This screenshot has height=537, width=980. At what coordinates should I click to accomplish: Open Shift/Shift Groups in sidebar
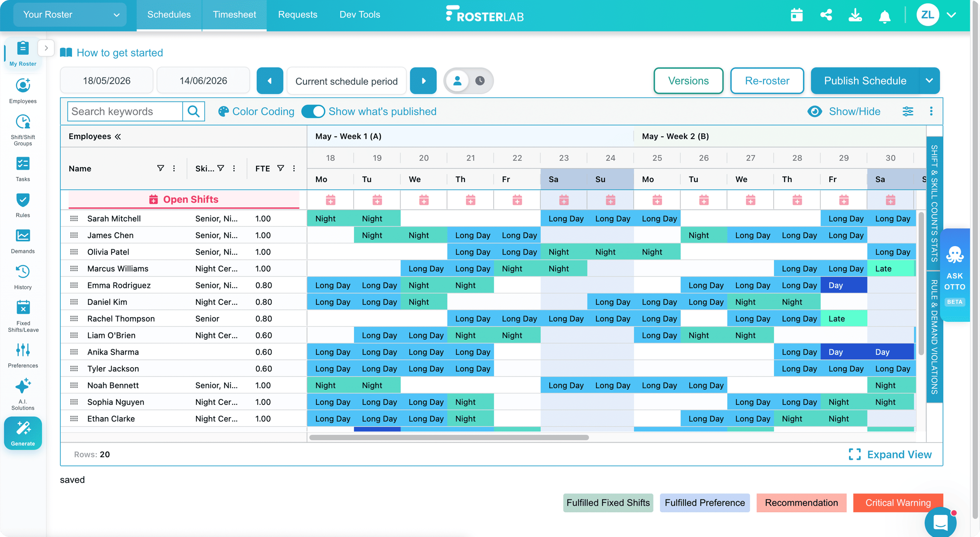[x=23, y=130]
